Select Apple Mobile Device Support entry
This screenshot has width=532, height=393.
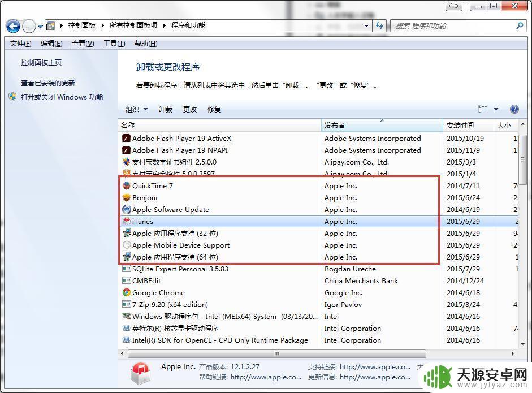click(181, 245)
